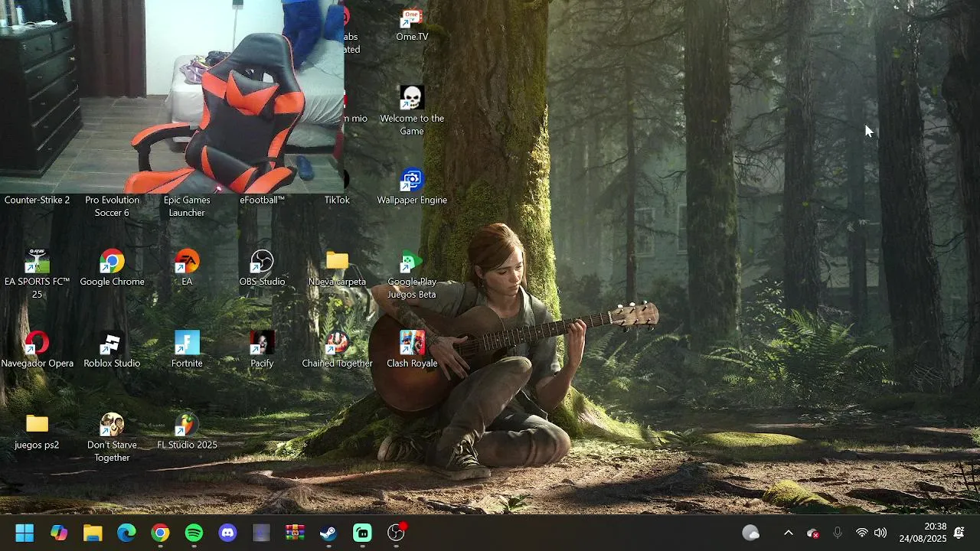Switch to Chrome in the taskbar
980x551 pixels.
click(160, 533)
